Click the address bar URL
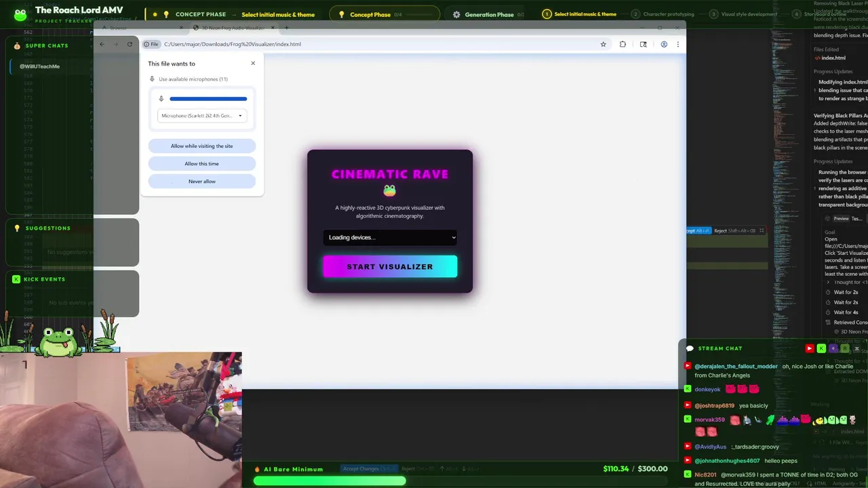The image size is (868, 488). 233,44
